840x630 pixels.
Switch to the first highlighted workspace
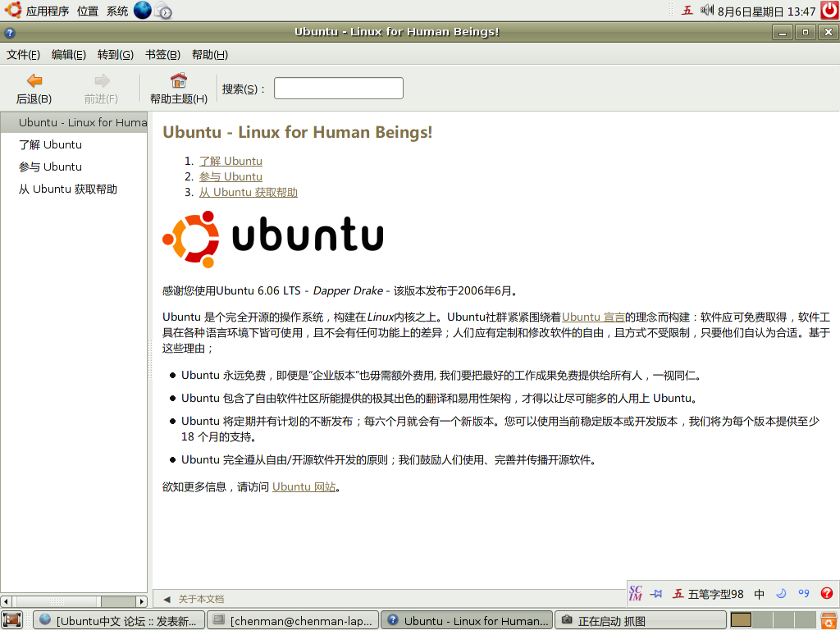(x=741, y=620)
